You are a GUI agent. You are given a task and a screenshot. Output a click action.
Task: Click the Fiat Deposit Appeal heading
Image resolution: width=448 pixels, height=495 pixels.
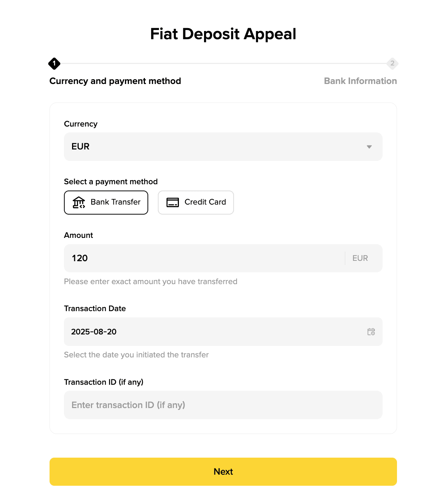coord(223,34)
